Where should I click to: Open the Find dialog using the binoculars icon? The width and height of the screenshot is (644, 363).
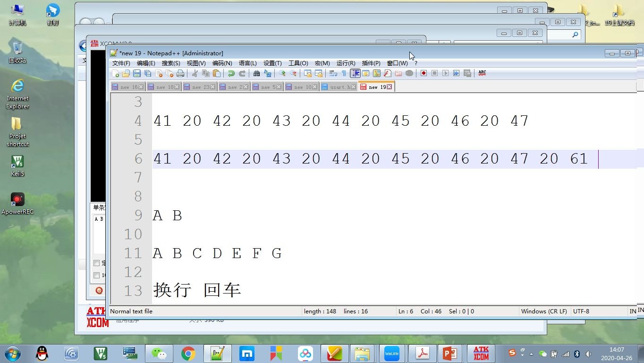(256, 73)
